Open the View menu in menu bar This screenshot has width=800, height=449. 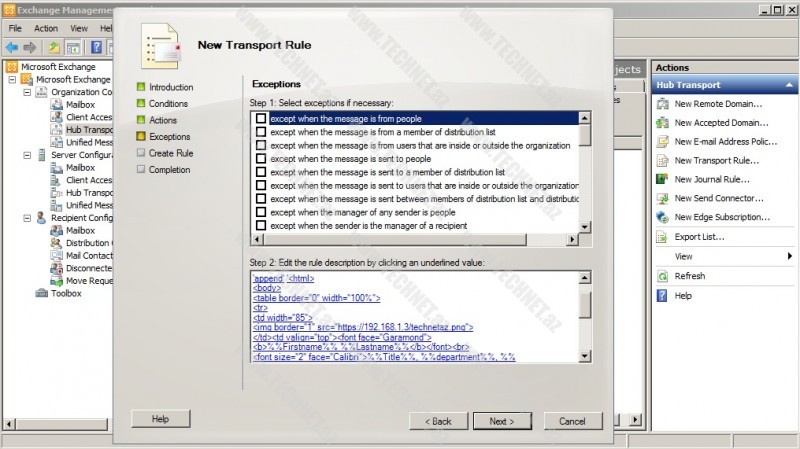[x=79, y=29]
